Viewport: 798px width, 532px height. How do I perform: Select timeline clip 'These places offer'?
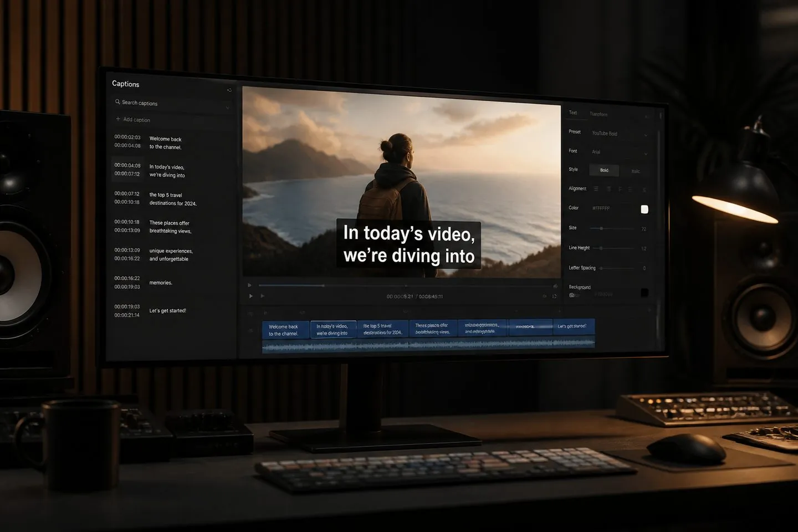(x=433, y=329)
